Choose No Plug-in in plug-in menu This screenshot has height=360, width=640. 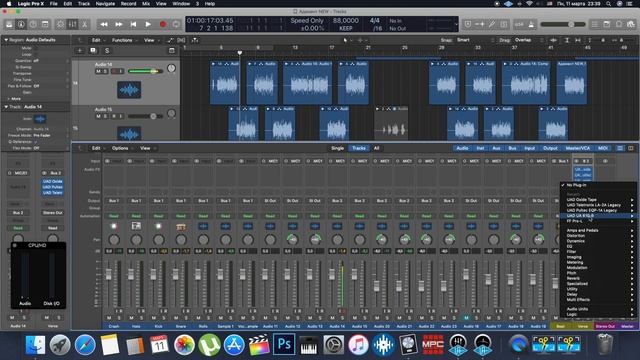click(598, 185)
